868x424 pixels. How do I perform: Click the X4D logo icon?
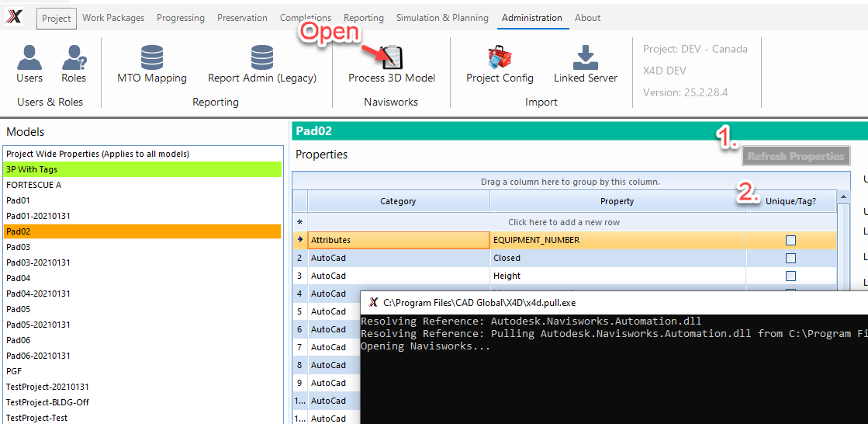[14, 17]
